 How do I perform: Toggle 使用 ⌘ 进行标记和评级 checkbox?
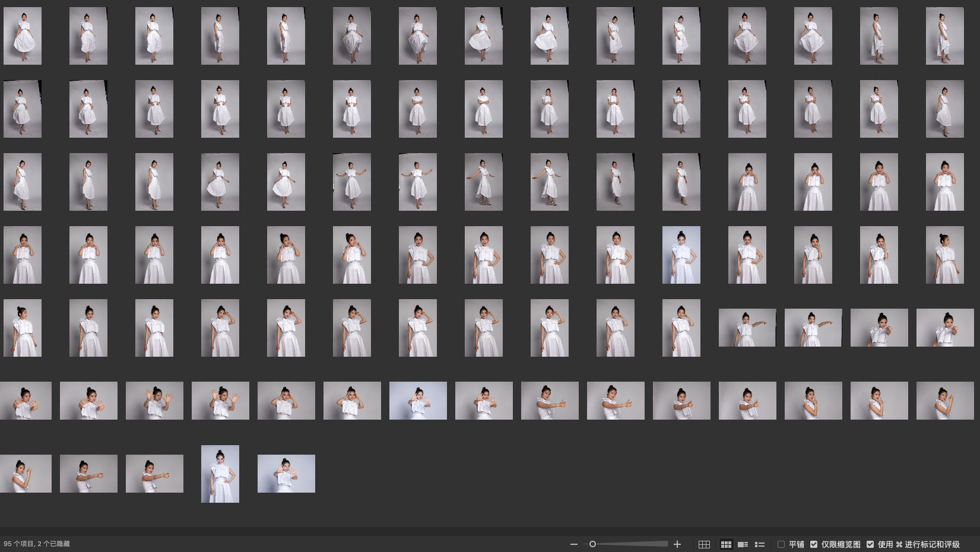pyautogui.click(x=870, y=544)
